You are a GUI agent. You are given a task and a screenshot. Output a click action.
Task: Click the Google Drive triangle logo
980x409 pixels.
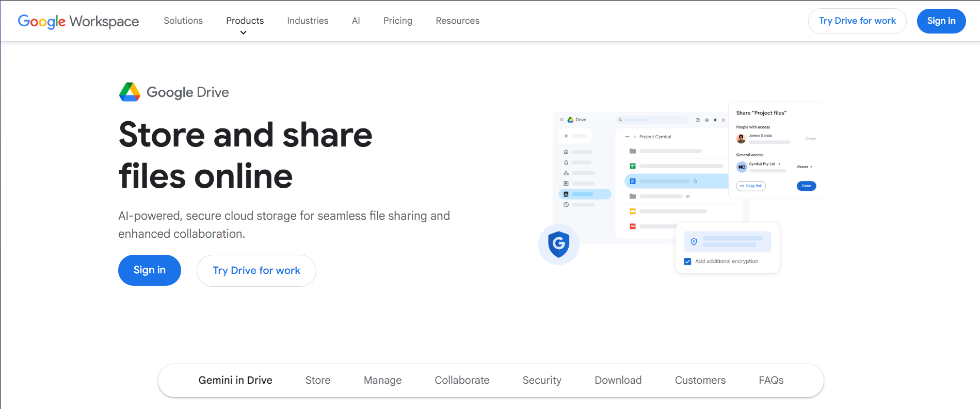click(x=130, y=92)
